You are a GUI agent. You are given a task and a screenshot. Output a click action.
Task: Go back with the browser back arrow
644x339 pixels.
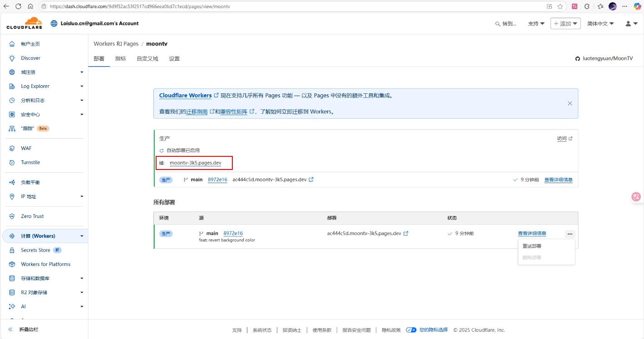tap(6, 6)
